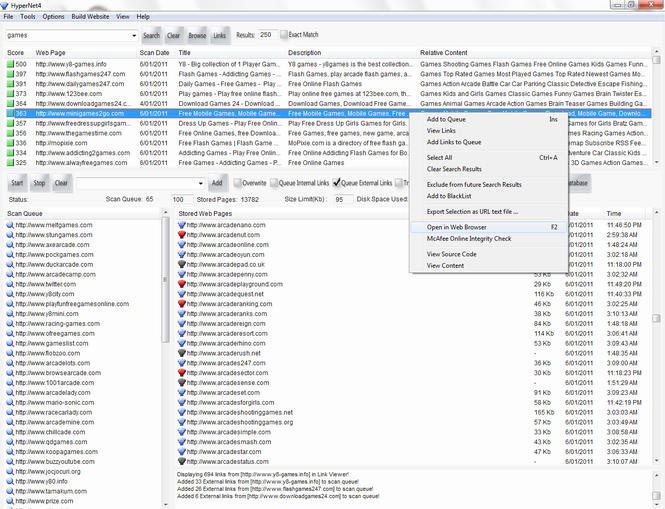The height and width of the screenshot is (509, 665).
Task: Open the URL dropdown next to the Add button
Action: click(200, 183)
